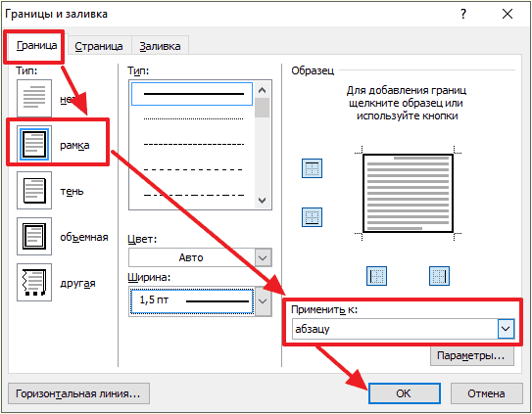The height and width of the screenshot is (414, 532).
Task: Pick the 'тень' shadow border icon
Action: click(34, 190)
